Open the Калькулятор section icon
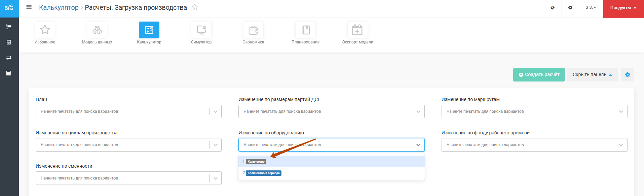Screen dimensions: 644x196 149,30
